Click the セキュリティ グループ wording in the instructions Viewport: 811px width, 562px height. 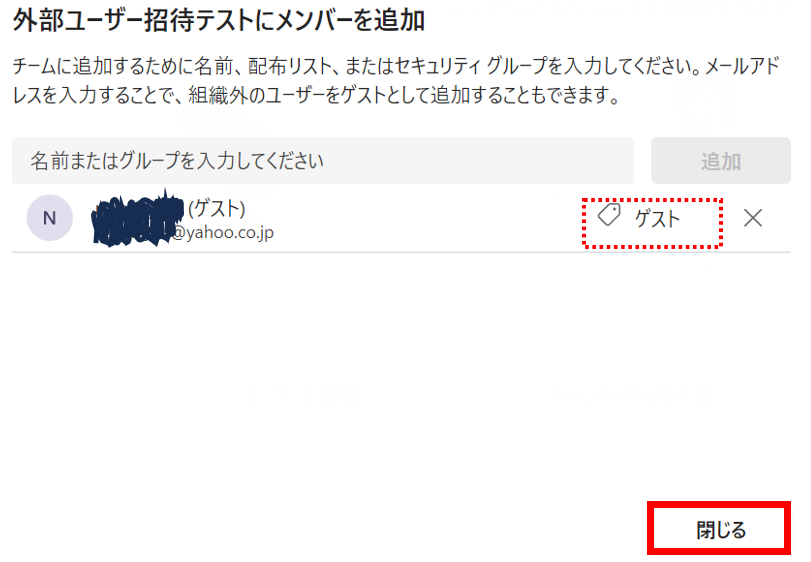470,66
